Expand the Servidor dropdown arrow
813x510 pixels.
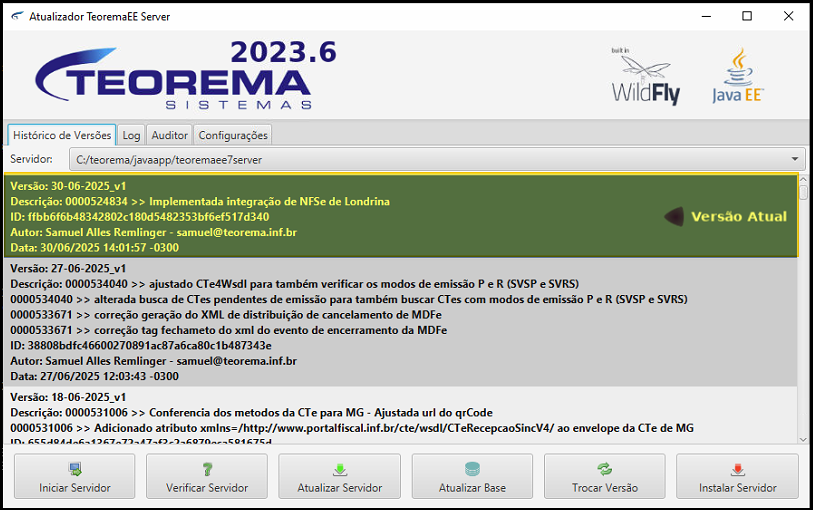795,159
